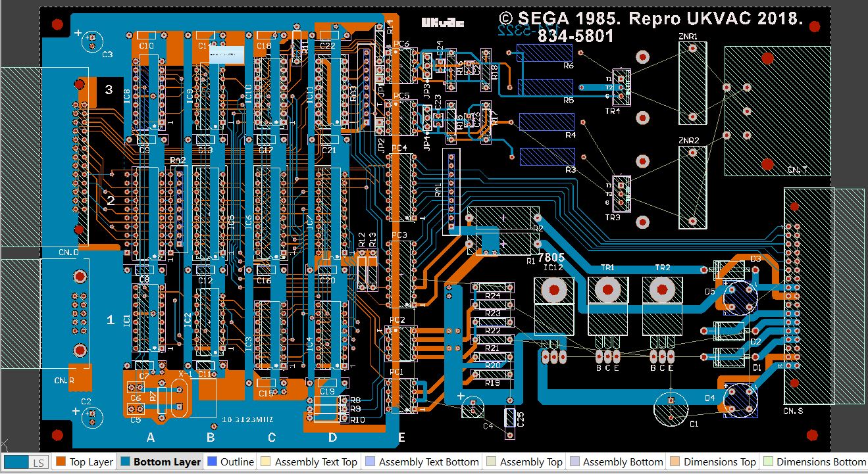Switch to the Top Layer tab
Image resolution: width=868 pixels, height=474 pixels.
coord(84,462)
